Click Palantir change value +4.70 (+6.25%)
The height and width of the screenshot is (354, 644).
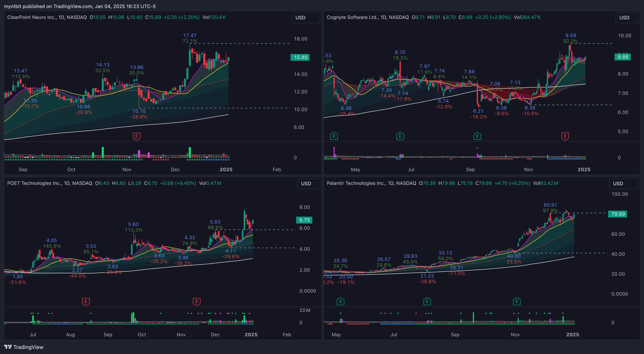pos(512,183)
